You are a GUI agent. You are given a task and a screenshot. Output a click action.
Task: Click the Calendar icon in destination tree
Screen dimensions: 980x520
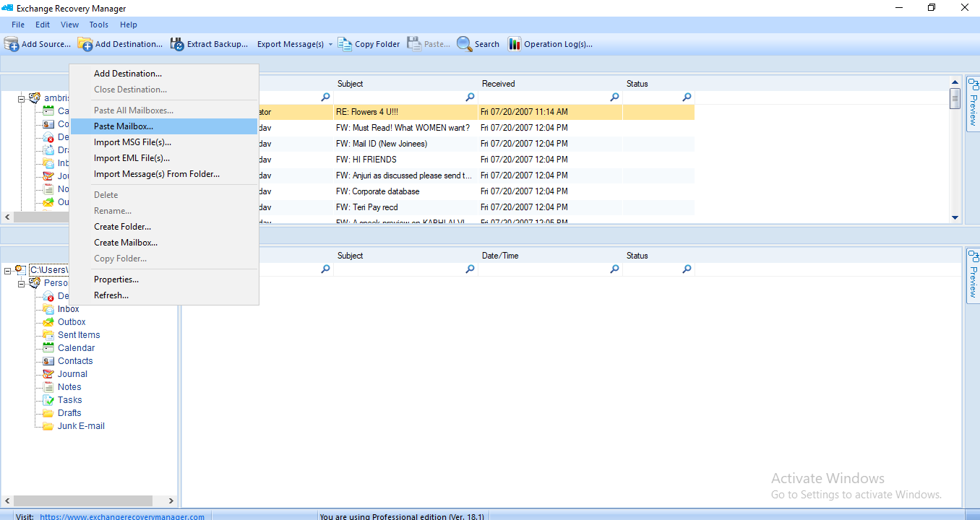pyautogui.click(x=48, y=348)
